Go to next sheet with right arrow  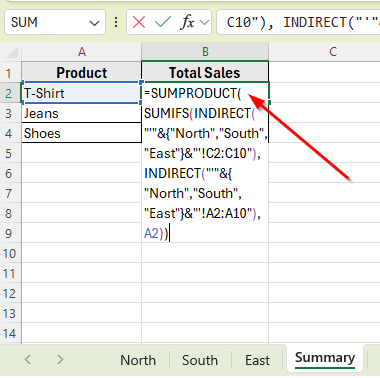click(x=60, y=359)
